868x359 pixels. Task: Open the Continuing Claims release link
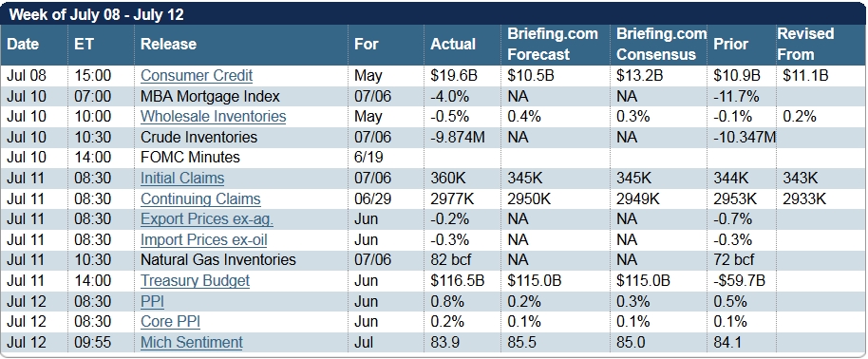tap(200, 198)
